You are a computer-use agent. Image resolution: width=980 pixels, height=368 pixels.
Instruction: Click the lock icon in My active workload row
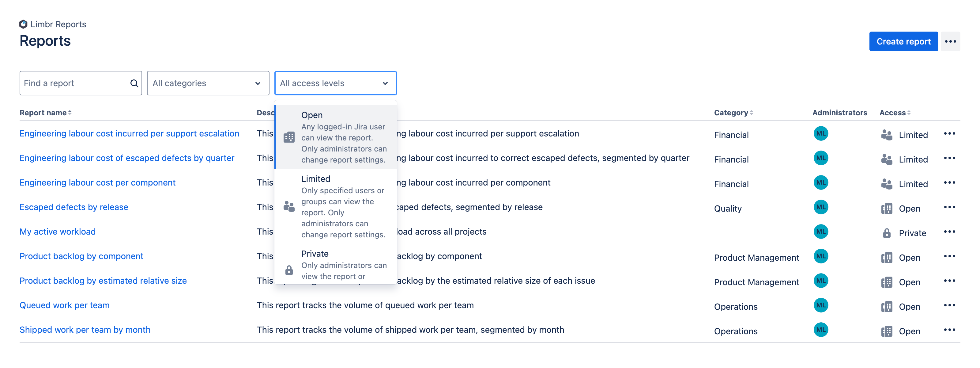tap(886, 233)
